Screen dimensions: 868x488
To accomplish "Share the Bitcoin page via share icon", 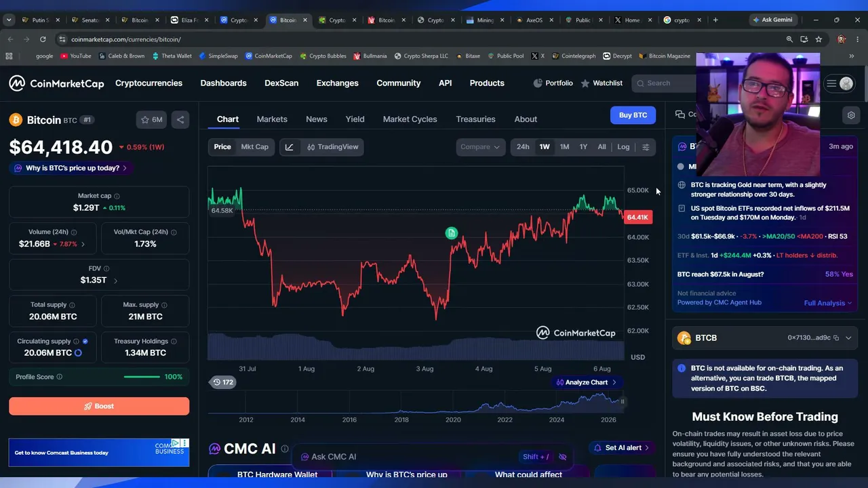I will (180, 120).
